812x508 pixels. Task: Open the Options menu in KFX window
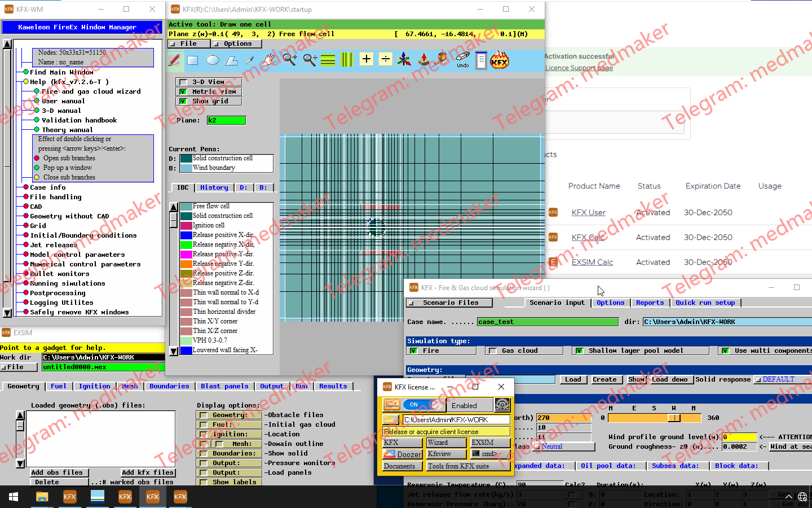[237, 43]
